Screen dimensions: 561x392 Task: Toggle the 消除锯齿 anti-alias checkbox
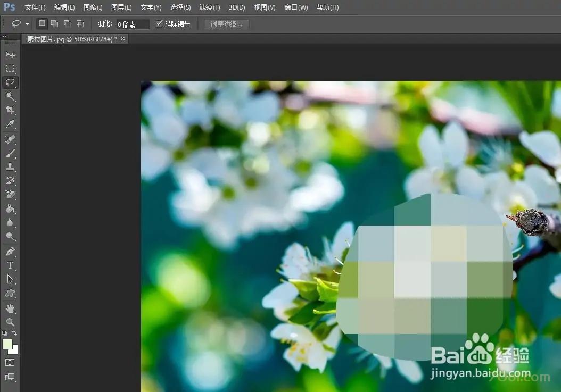[x=159, y=23]
